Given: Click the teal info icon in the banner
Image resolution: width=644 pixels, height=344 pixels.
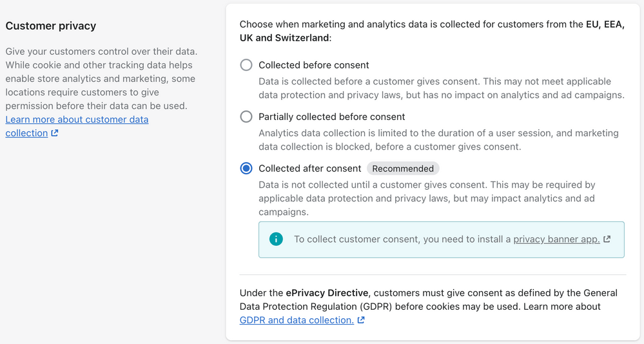Looking at the screenshot, I should pyautogui.click(x=276, y=239).
